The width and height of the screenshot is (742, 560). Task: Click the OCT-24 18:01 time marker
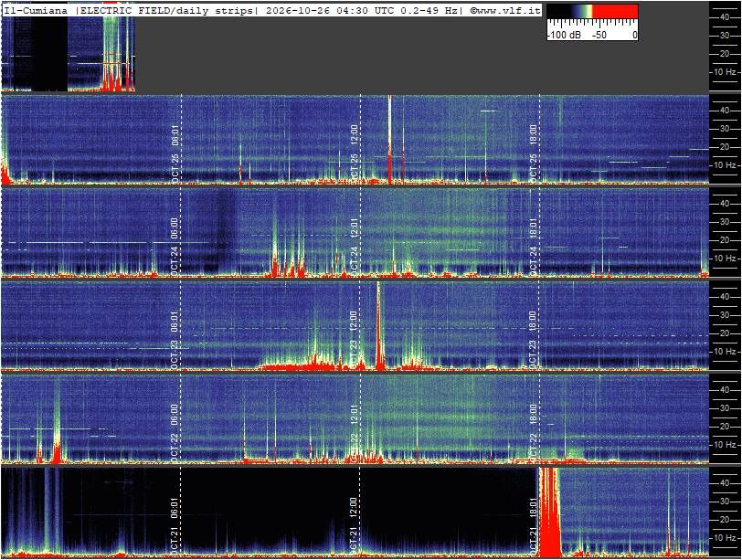click(x=534, y=247)
